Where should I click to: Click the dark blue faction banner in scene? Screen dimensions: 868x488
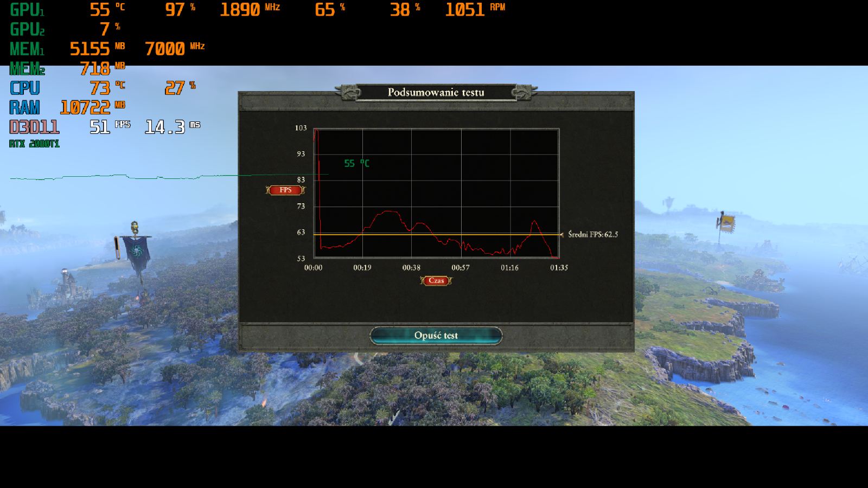(137, 252)
